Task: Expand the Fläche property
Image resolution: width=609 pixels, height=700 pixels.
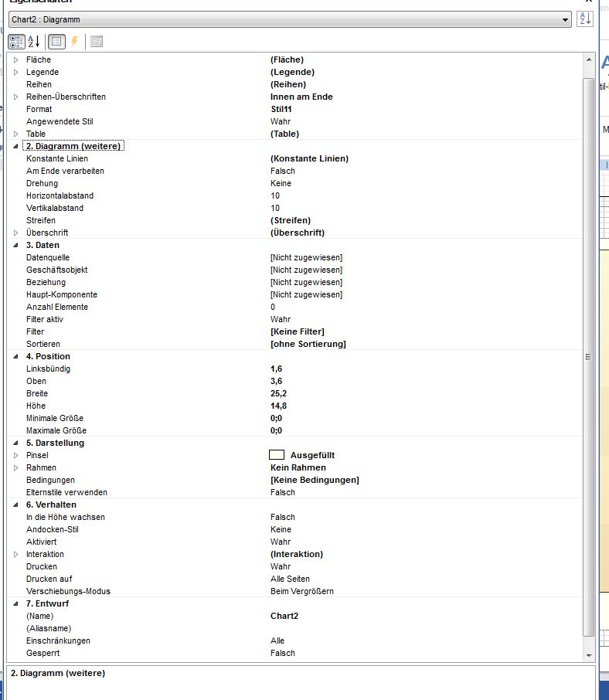Action: (x=15, y=59)
